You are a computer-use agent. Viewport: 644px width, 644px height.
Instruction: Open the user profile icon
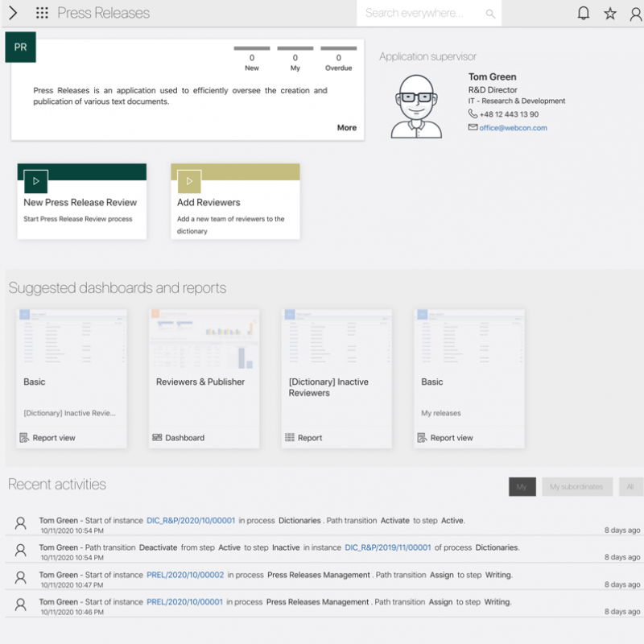point(636,13)
